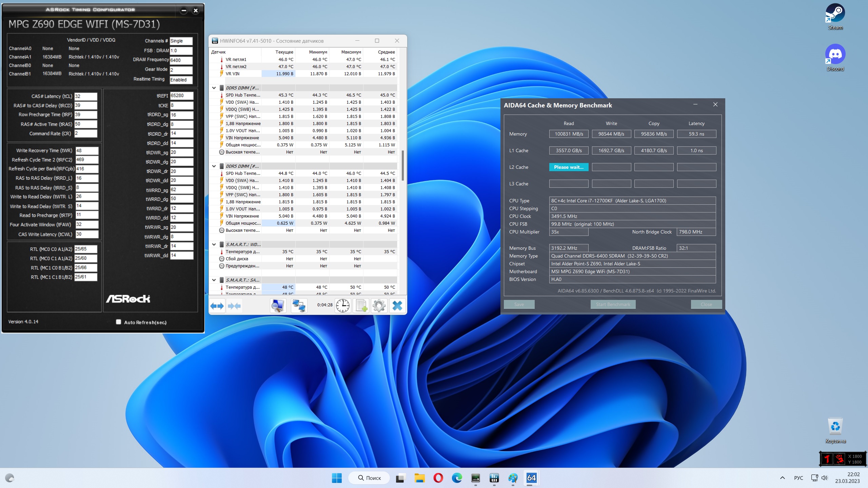Click the Текущее column header
868x488 pixels.
coord(284,52)
